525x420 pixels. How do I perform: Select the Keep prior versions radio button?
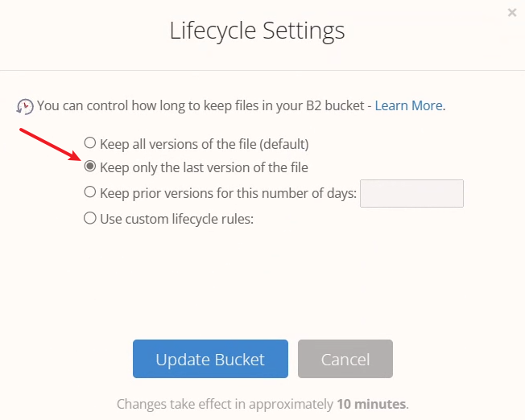tap(90, 192)
